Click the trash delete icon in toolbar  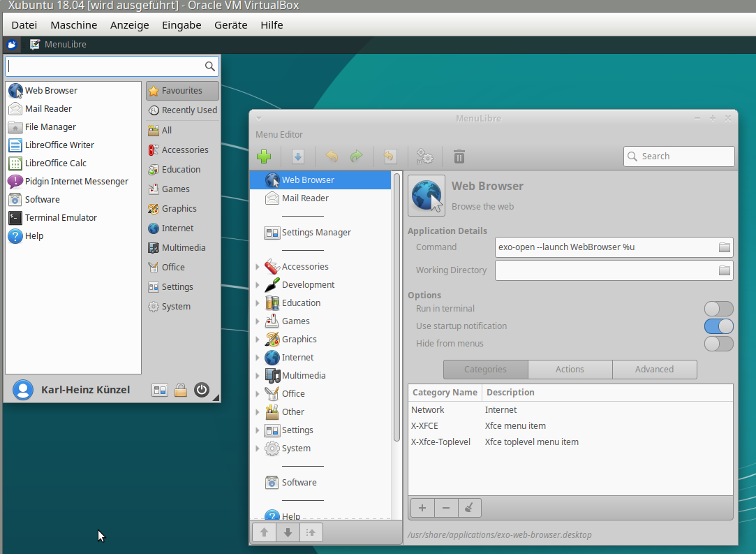(459, 156)
